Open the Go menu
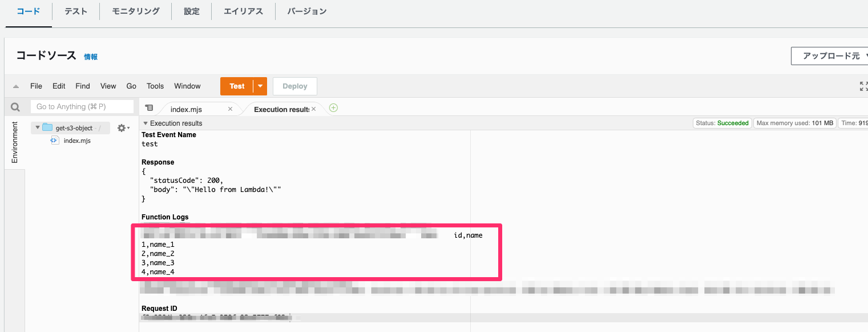The image size is (868, 332). (131, 86)
